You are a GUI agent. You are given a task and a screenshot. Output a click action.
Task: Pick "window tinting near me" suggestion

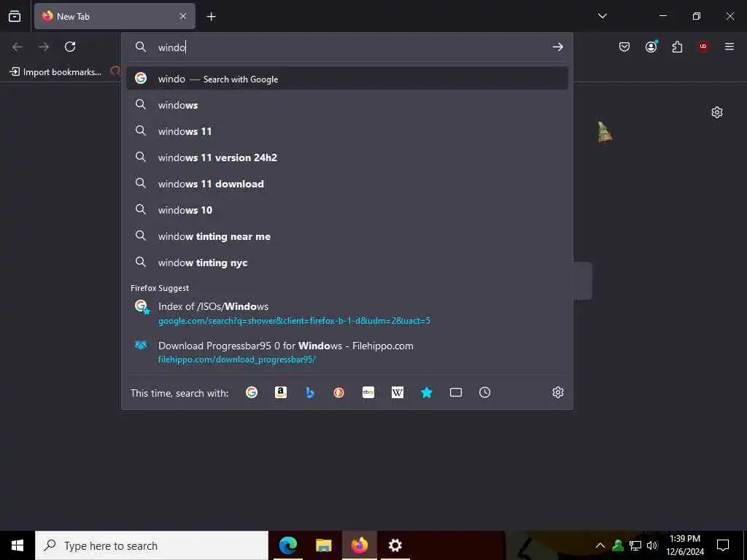pos(347,236)
